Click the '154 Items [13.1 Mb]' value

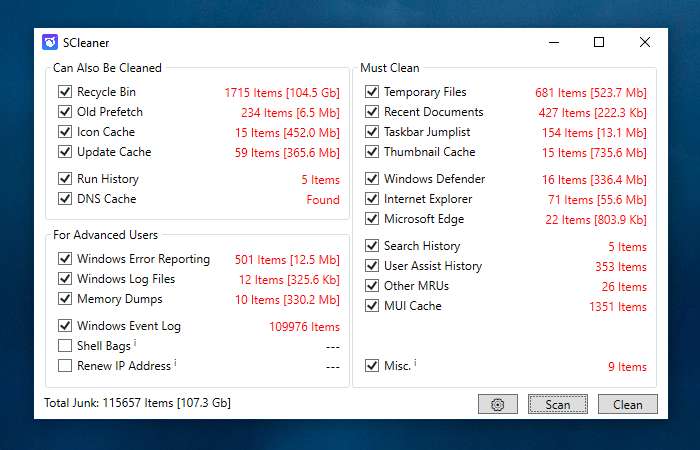tap(594, 133)
